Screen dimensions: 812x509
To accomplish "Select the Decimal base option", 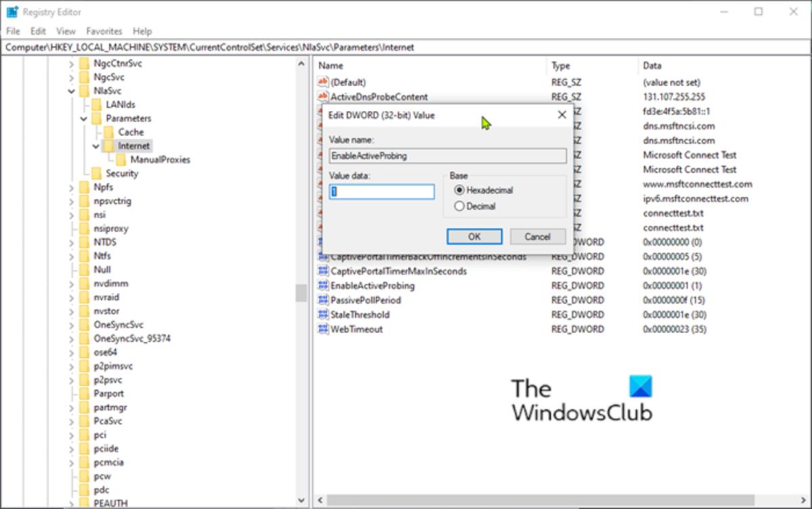I will click(460, 206).
